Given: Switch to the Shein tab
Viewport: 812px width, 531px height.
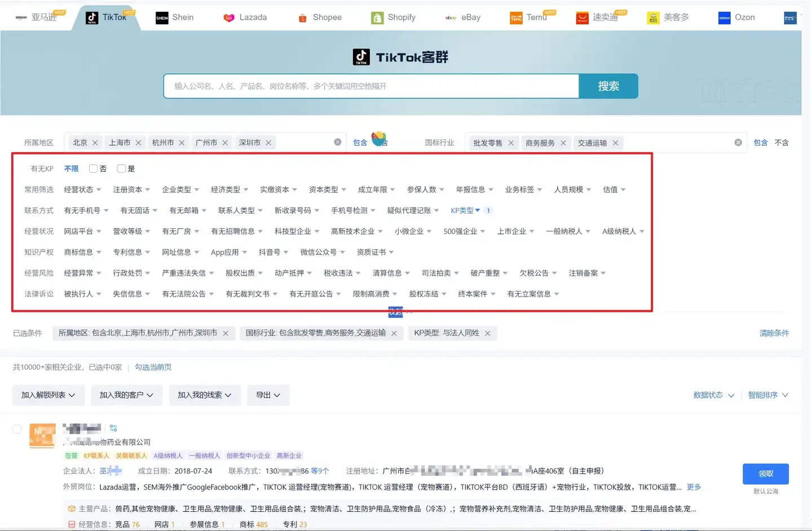Looking at the screenshot, I should [x=174, y=17].
